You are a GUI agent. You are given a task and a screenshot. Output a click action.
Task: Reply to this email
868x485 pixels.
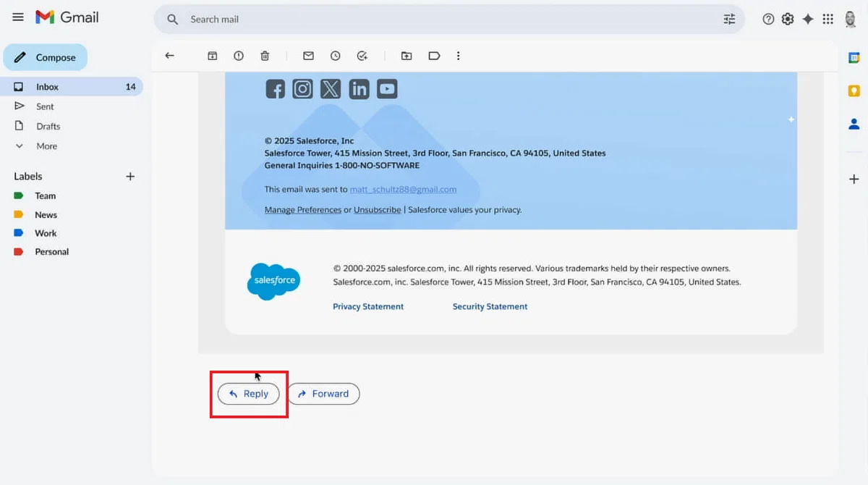pos(249,394)
